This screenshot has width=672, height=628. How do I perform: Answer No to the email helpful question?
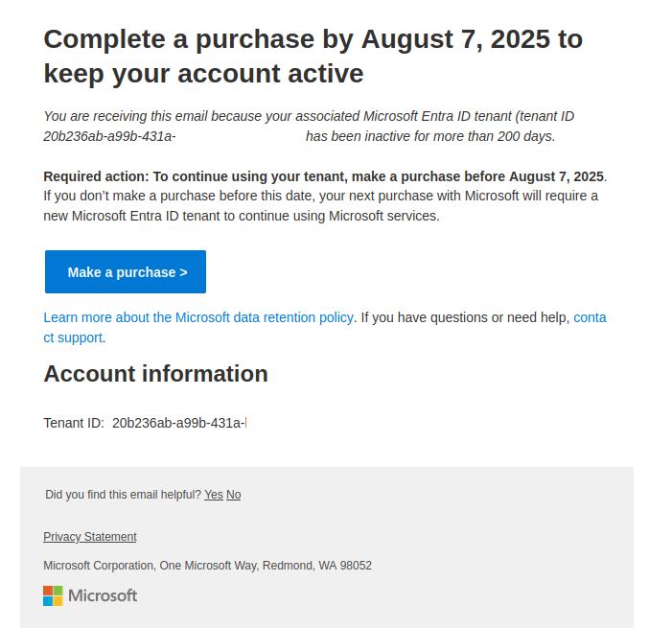pos(234,495)
